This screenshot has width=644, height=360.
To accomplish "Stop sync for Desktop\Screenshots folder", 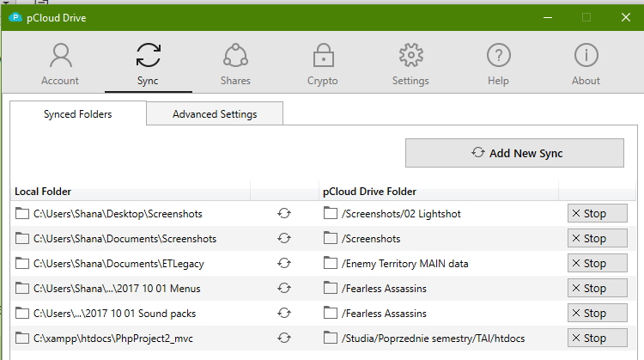I will [x=597, y=213].
